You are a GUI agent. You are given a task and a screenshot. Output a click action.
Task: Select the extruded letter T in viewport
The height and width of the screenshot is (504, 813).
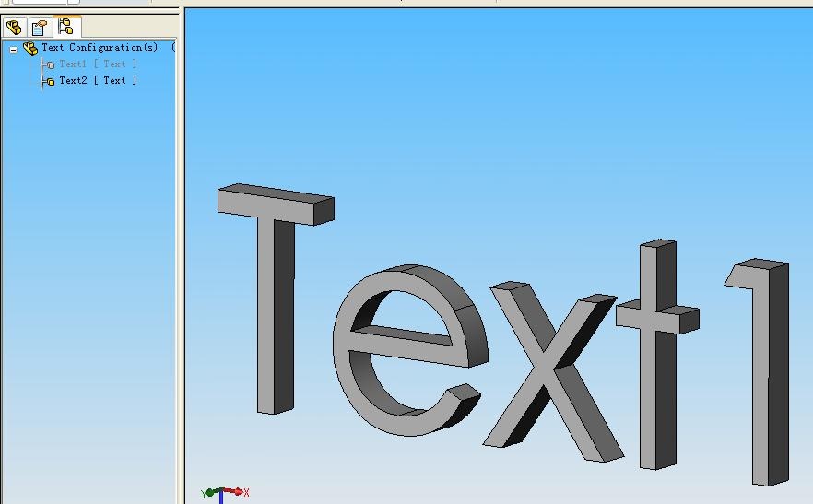click(x=276, y=299)
